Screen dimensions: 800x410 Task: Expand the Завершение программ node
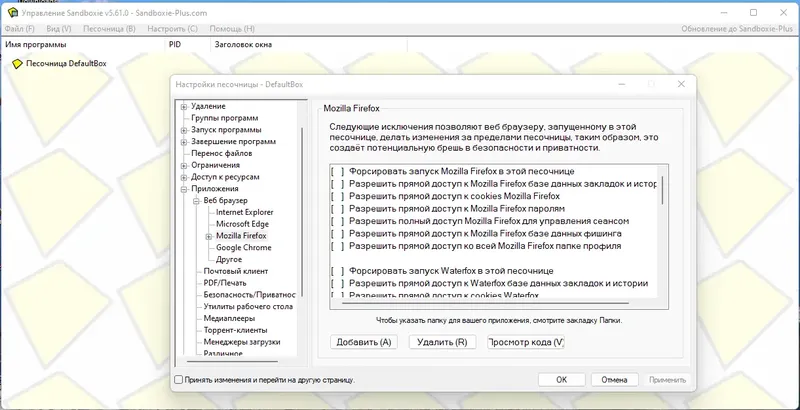click(184, 142)
